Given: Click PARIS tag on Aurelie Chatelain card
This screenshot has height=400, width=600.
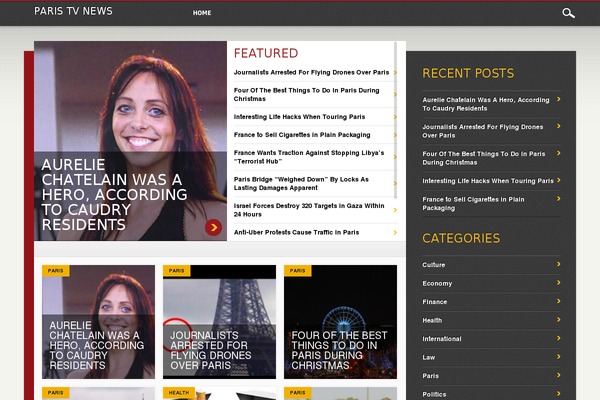Looking at the screenshot, I should point(55,271).
